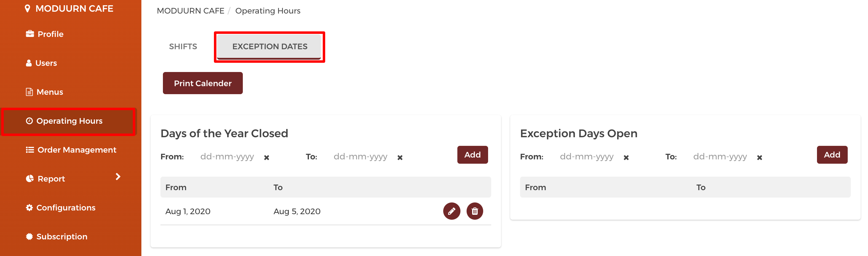Open the Configurations page
The height and width of the screenshot is (256, 868).
tap(61, 208)
